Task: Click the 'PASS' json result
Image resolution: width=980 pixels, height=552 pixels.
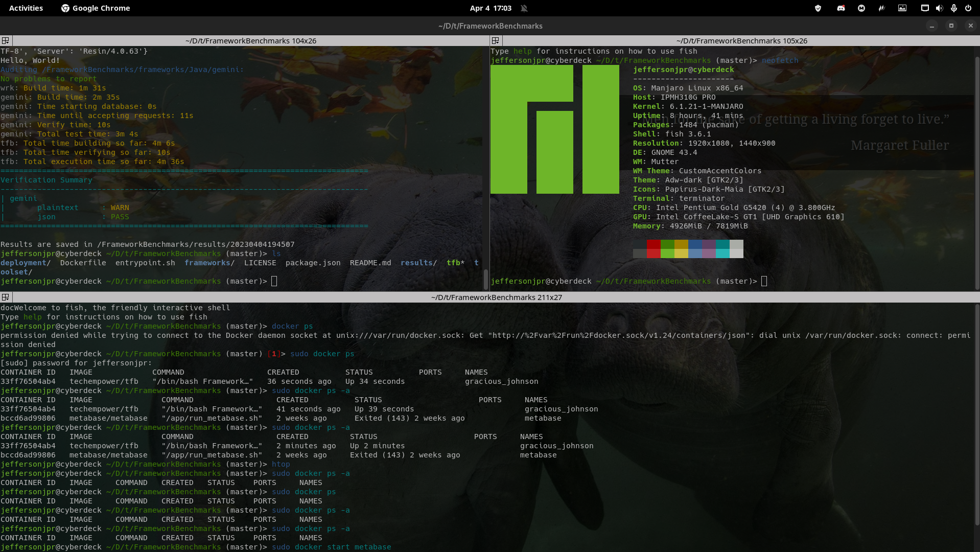Action: (x=120, y=217)
